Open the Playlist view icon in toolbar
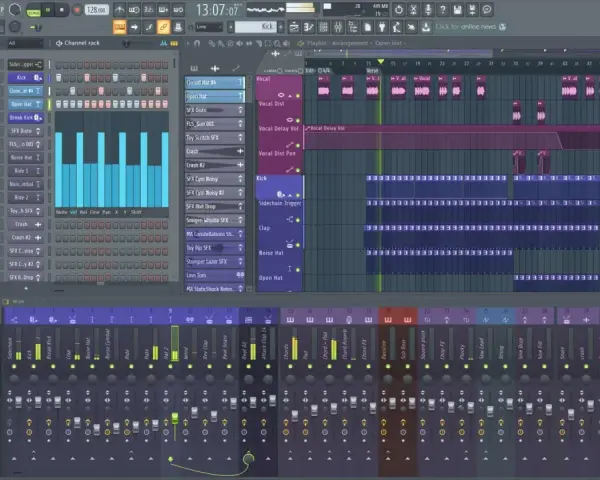 [x=294, y=27]
